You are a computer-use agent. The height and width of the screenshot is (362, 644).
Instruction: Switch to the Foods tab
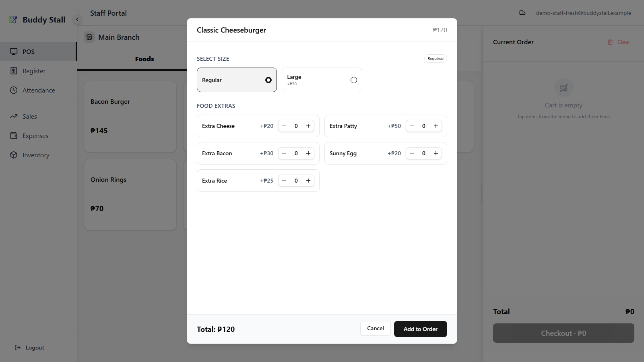pyautogui.click(x=144, y=59)
